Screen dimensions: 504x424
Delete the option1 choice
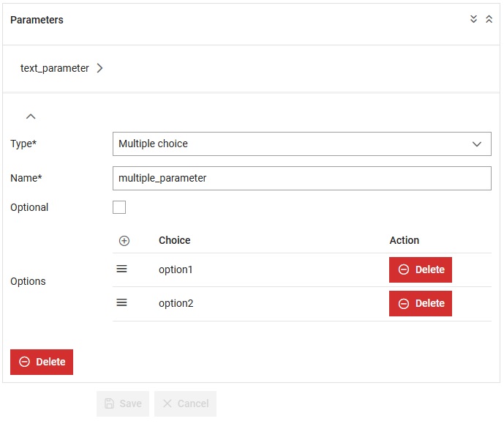tap(420, 269)
